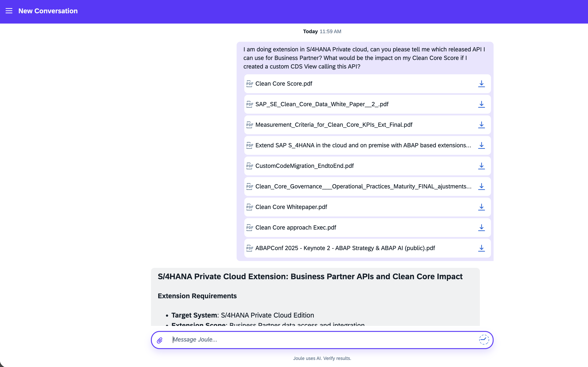Download Clean_Core_Governance Operational Practices PDF

pos(481,186)
